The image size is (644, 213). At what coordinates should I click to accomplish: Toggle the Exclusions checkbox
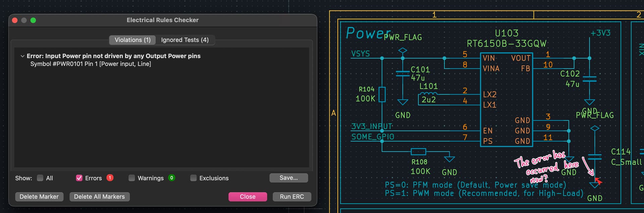[193, 178]
